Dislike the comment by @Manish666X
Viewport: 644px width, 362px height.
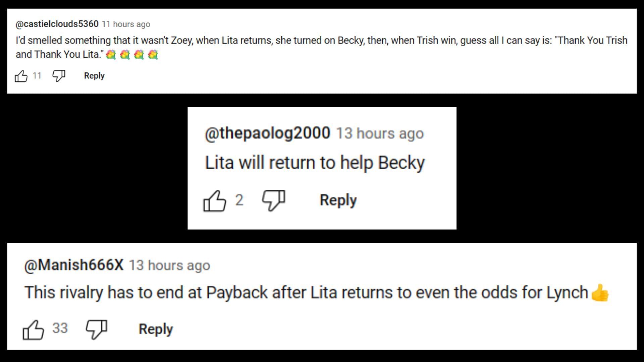(96, 329)
